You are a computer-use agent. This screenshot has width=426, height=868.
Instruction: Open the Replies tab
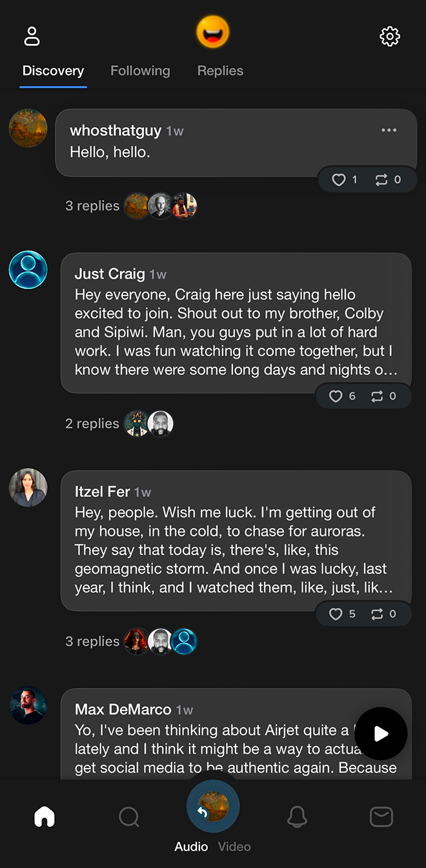(220, 70)
